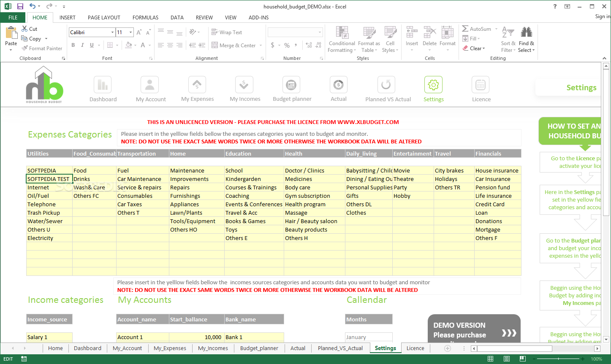Select the SOFTPEDIA TEST cell

coord(49,179)
